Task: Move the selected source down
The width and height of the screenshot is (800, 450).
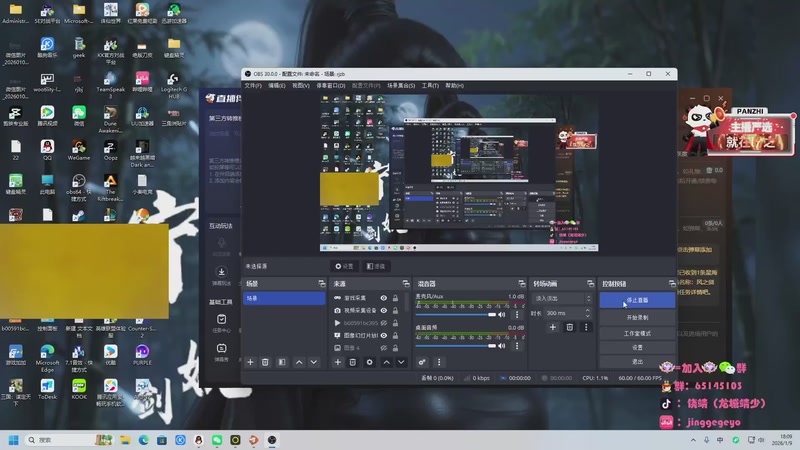Action: tap(402, 362)
